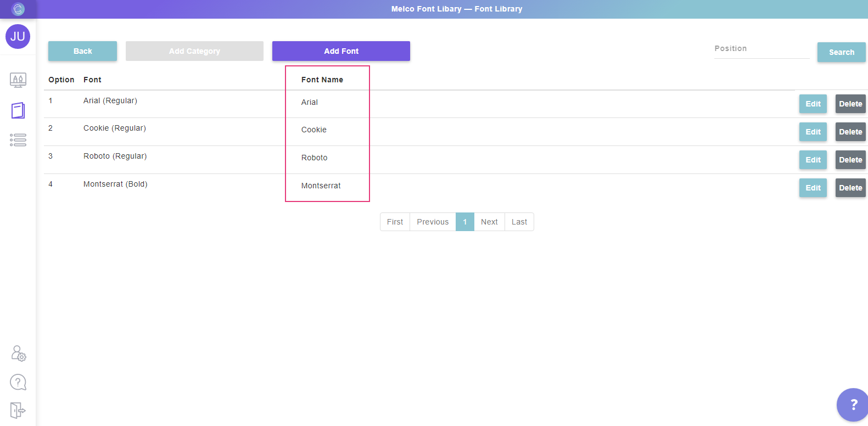This screenshot has height=426, width=868.
Task: Open the floating purple help button
Action: [853, 405]
